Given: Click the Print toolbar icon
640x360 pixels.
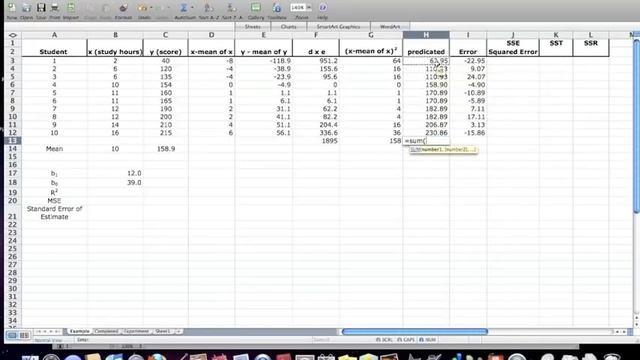Looking at the screenshot, I should (55, 8).
